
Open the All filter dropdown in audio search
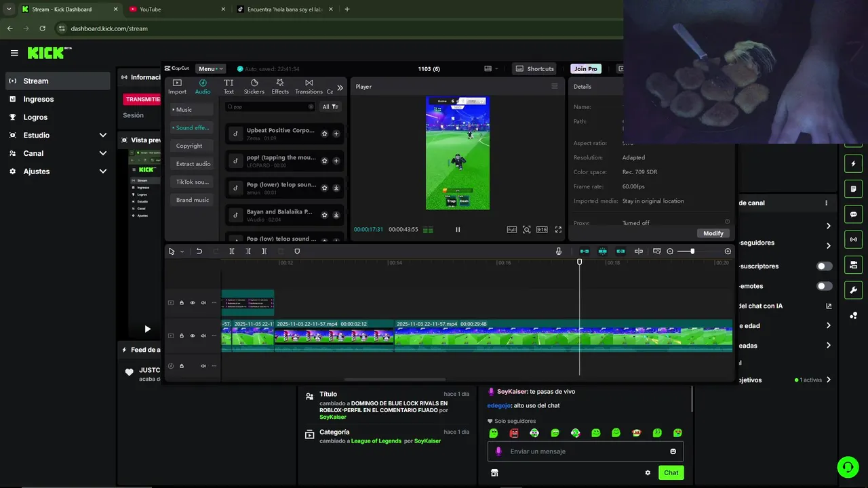coord(330,106)
